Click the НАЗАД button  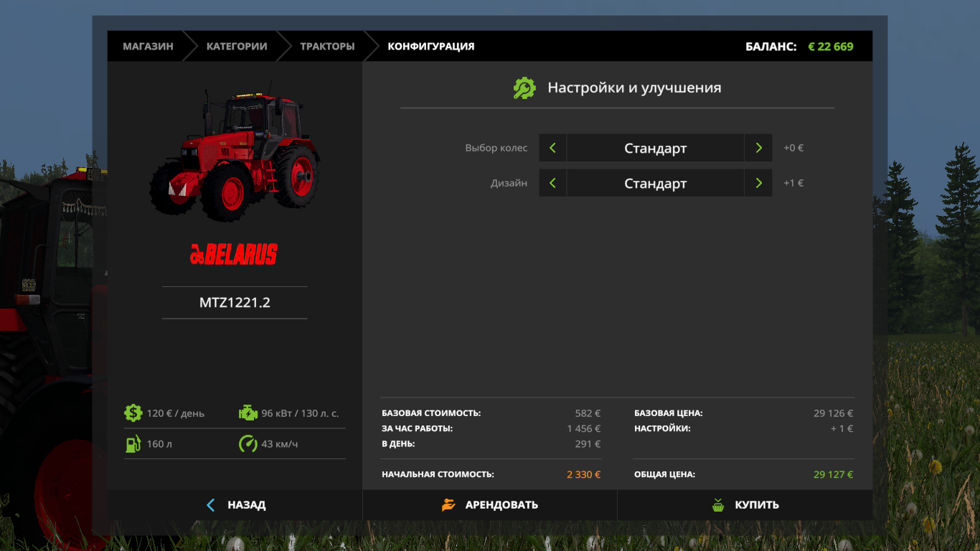[x=235, y=505]
